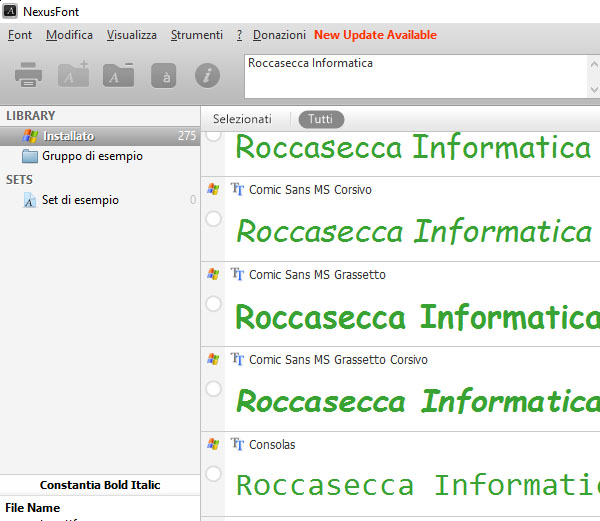The width and height of the screenshot is (600, 521).
Task: Click the sample text box scroll down arrow
Action: pos(594,90)
